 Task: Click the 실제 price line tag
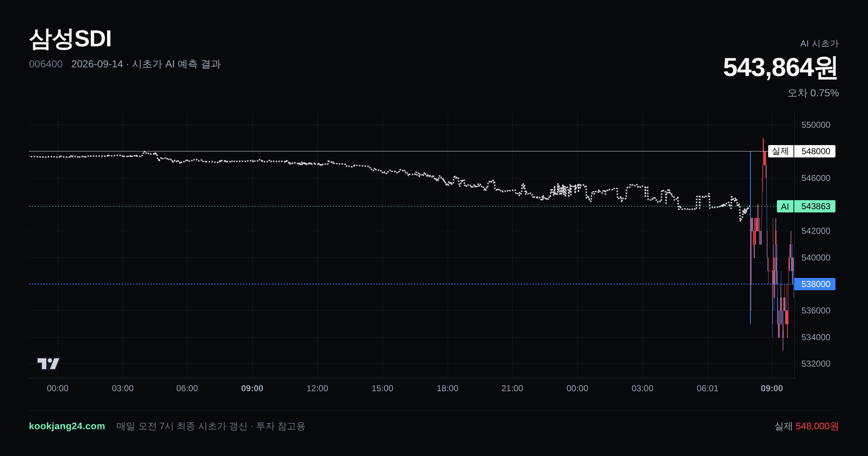click(781, 151)
